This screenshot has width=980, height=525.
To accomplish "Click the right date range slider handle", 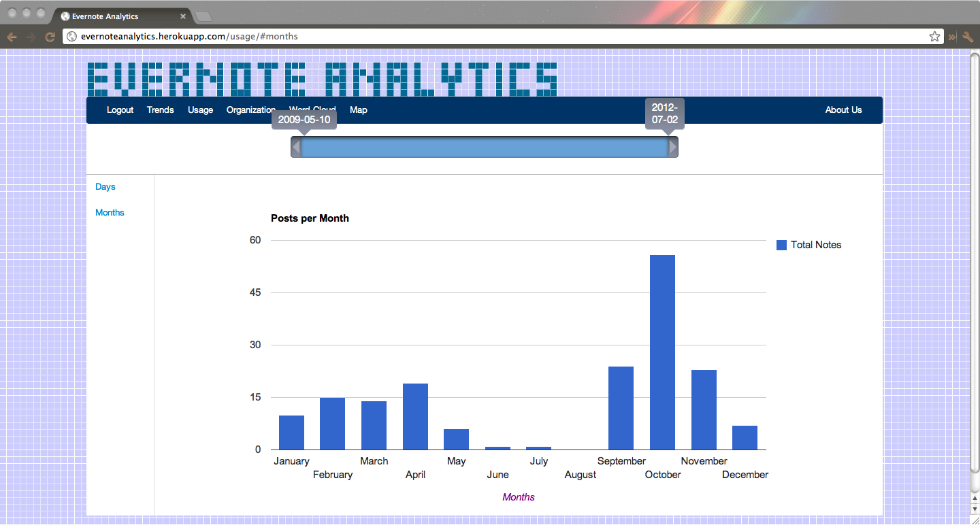I will pyautogui.click(x=673, y=147).
